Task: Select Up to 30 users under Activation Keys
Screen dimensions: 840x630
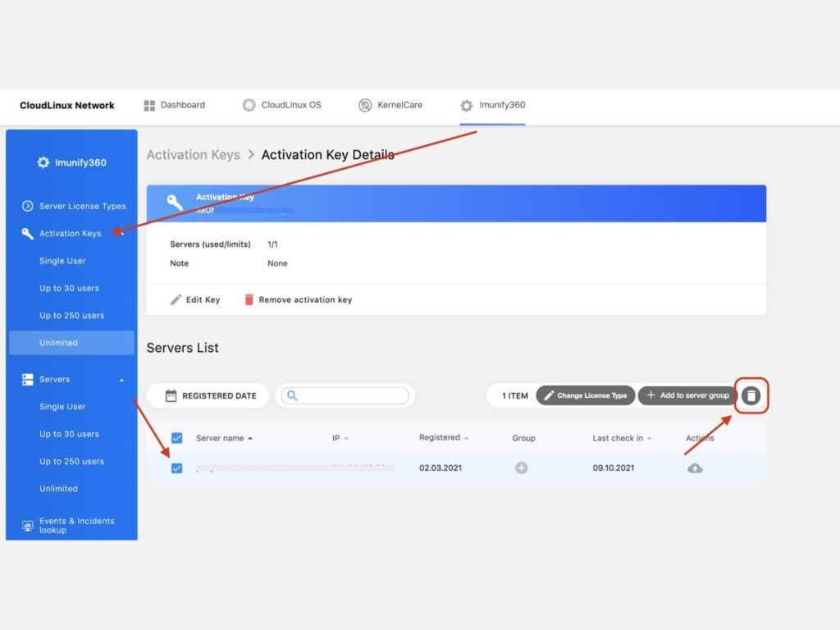Action: point(69,288)
